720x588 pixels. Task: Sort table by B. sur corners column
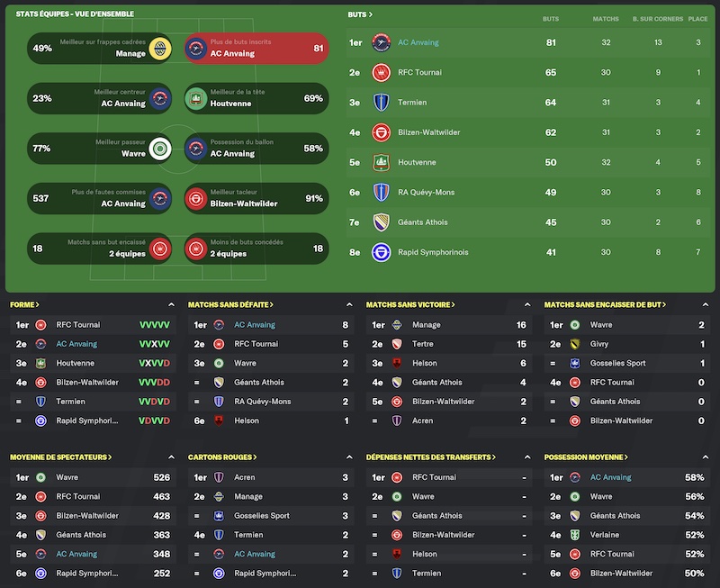click(x=658, y=19)
